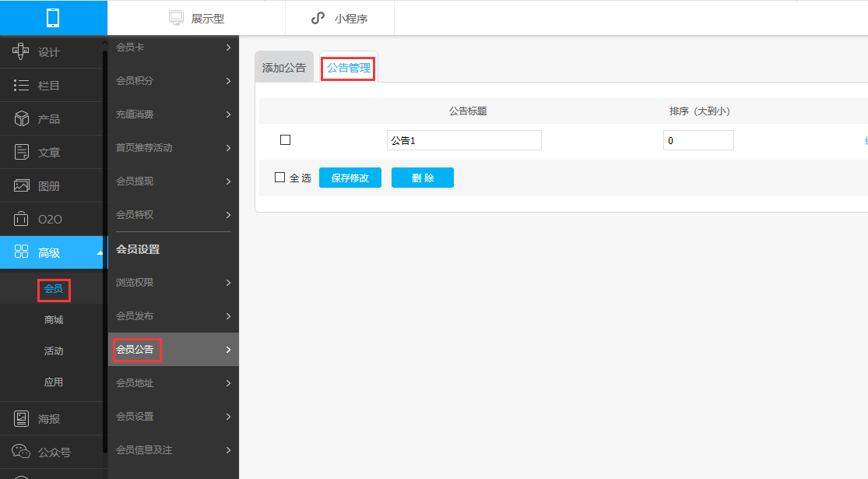
Task: Tick the checkbox on the 公告1 row
Action: coord(285,140)
